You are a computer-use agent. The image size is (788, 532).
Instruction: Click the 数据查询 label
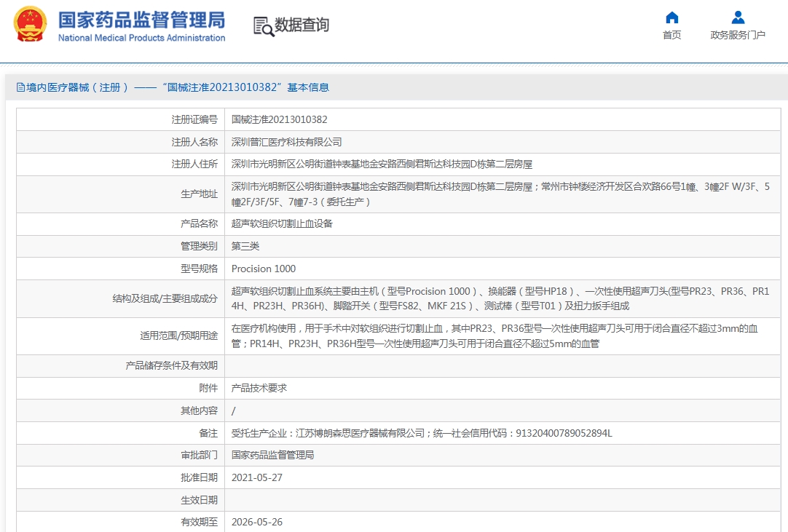[x=302, y=25]
